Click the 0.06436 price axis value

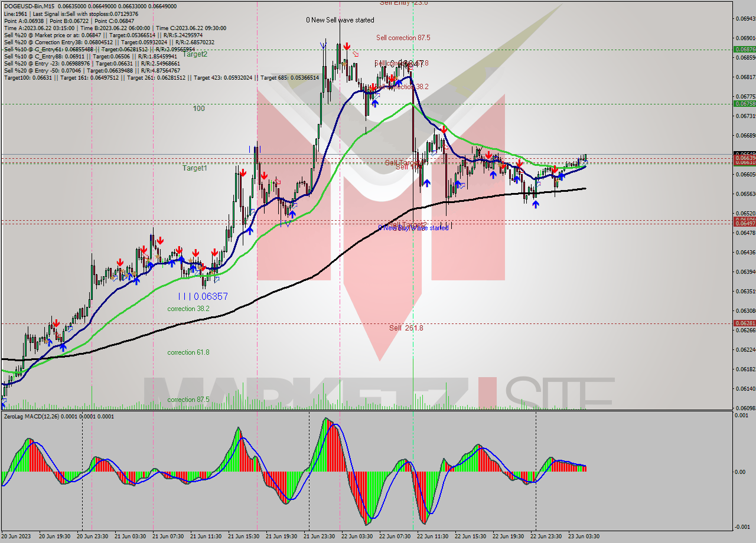[745, 253]
